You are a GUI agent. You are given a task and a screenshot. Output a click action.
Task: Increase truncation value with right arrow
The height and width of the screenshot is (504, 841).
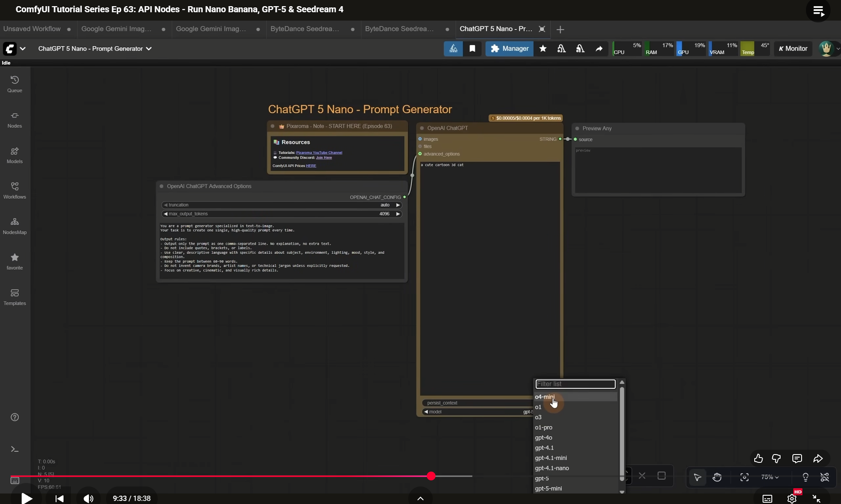(x=398, y=205)
